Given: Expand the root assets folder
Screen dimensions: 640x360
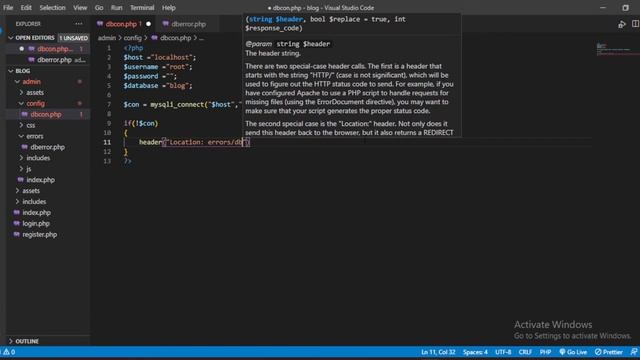Looking at the screenshot, I should (18, 191).
